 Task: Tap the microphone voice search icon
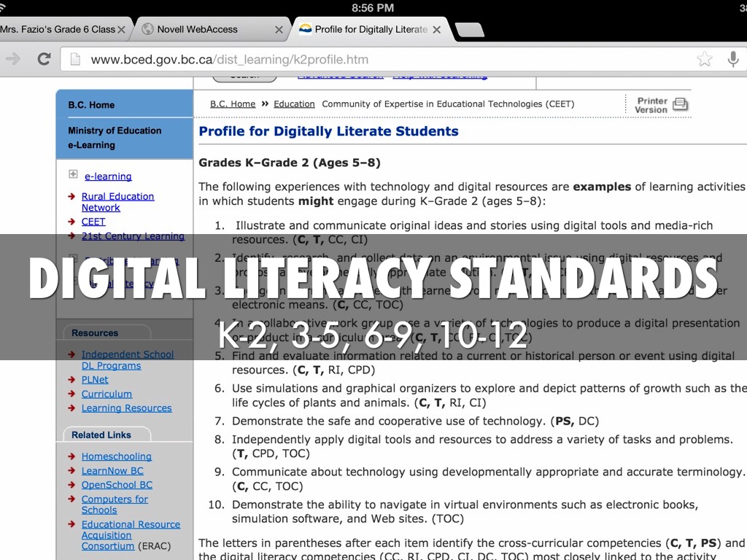(x=733, y=59)
